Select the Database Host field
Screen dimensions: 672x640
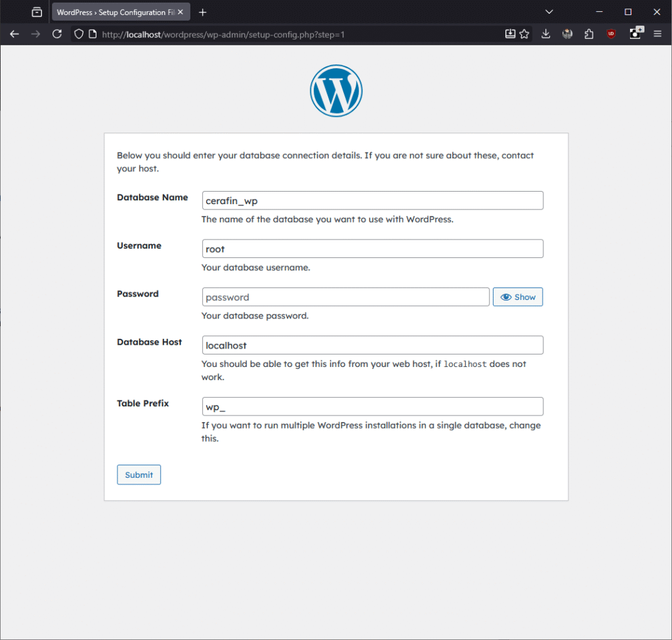click(x=372, y=345)
